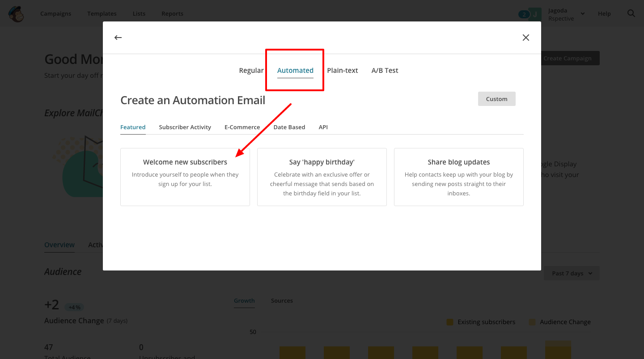Click the green J avatar icon
The width and height of the screenshot is (644, 359).
click(535, 14)
